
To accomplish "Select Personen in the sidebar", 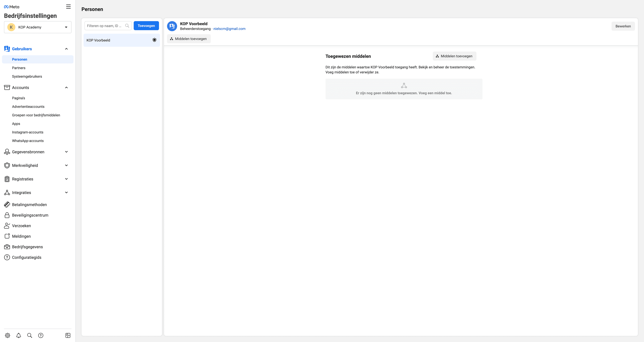I will click(x=38, y=59).
